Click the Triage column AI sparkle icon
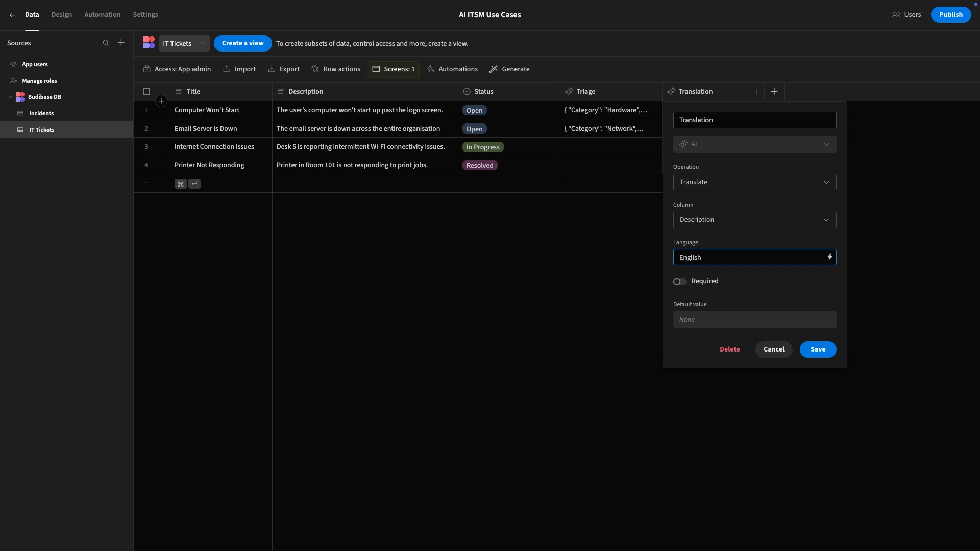The image size is (980, 551). pyautogui.click(x=569, y=92)
